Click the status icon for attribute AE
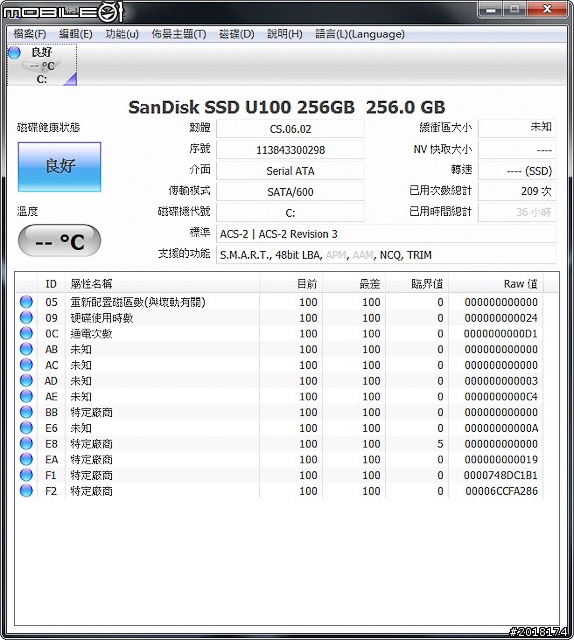Image resolution: width=574 pixels, height=640 pixels. tap(26, 396)
